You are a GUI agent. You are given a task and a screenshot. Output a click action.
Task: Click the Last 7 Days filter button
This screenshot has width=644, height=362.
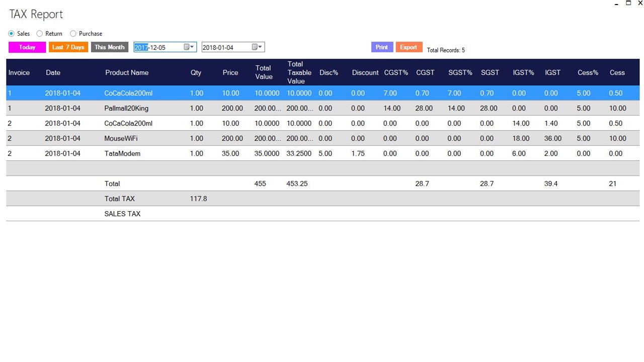[68, 47]
